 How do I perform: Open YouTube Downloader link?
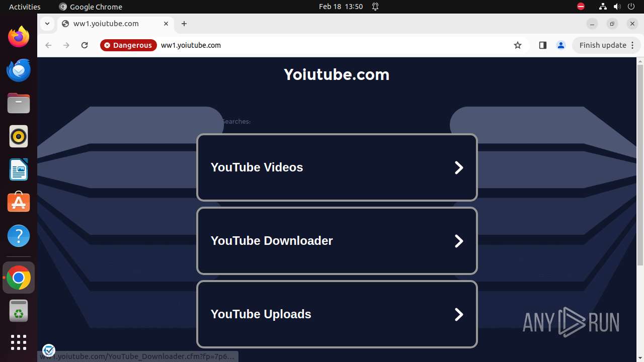point(337,241)
